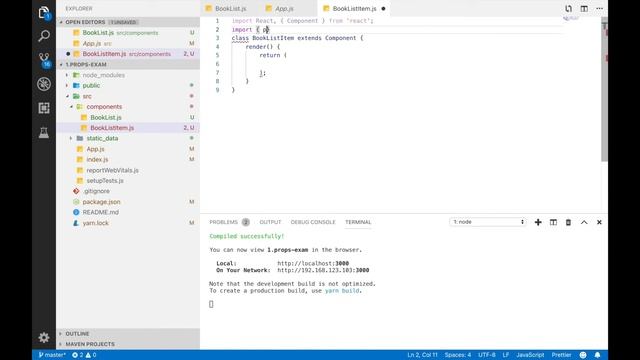Viewport: 640px width, 360px height.
Task: Click Prettier in status bar
Action: [x=561, y=355]
